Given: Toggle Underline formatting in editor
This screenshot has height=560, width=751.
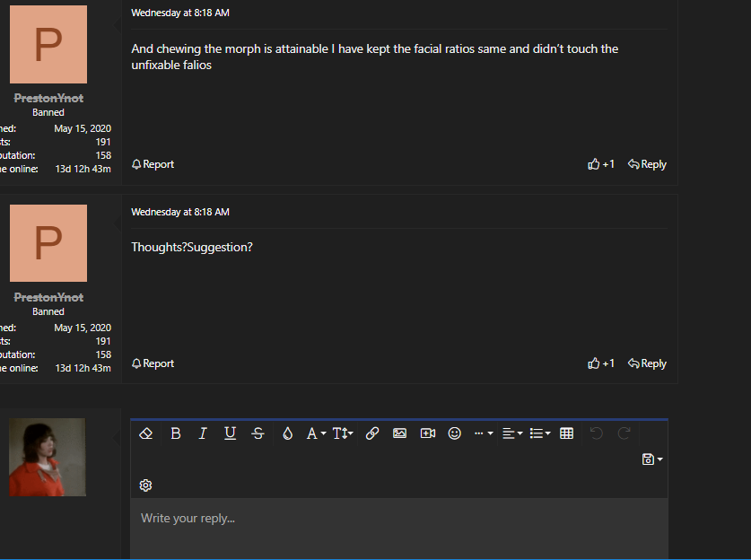Looking at the screenshot, I should (230, 433).
